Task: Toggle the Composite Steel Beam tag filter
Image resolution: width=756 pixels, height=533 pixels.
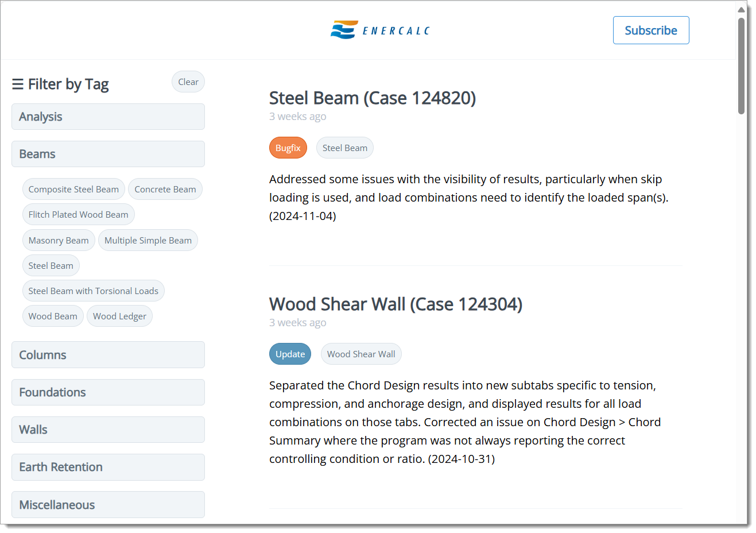Action: pyautogui.click(x=73, y=190)
